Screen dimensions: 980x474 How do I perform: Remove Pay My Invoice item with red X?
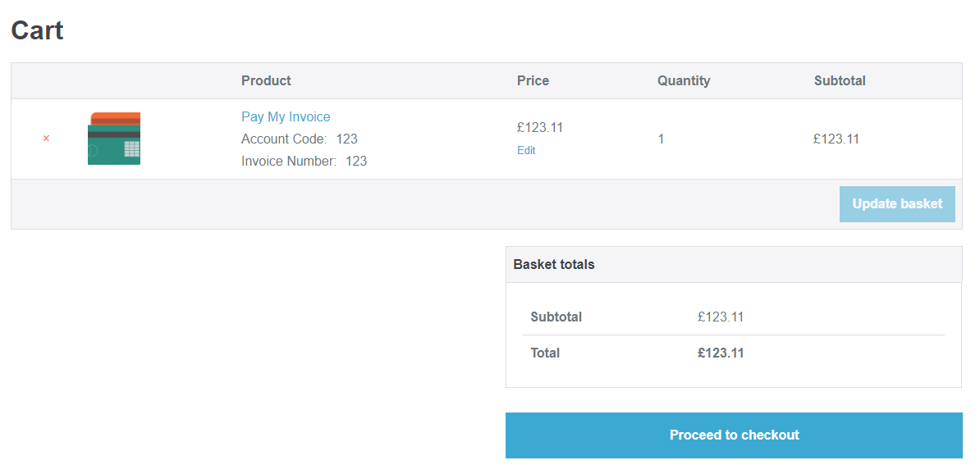tap(46, 139)
